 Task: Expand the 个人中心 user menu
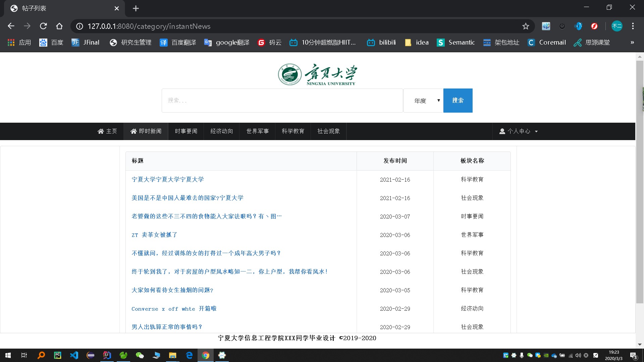pyautogui.click(x=519, y=131)
